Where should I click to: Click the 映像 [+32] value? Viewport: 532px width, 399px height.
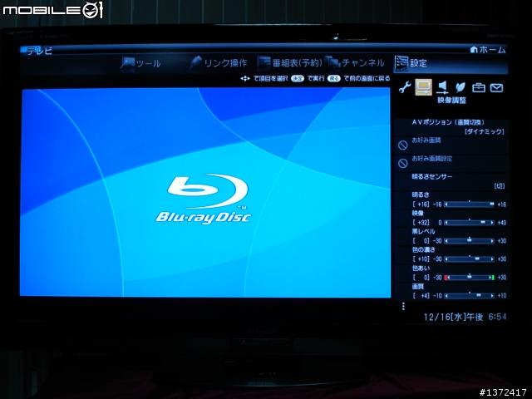421,223
